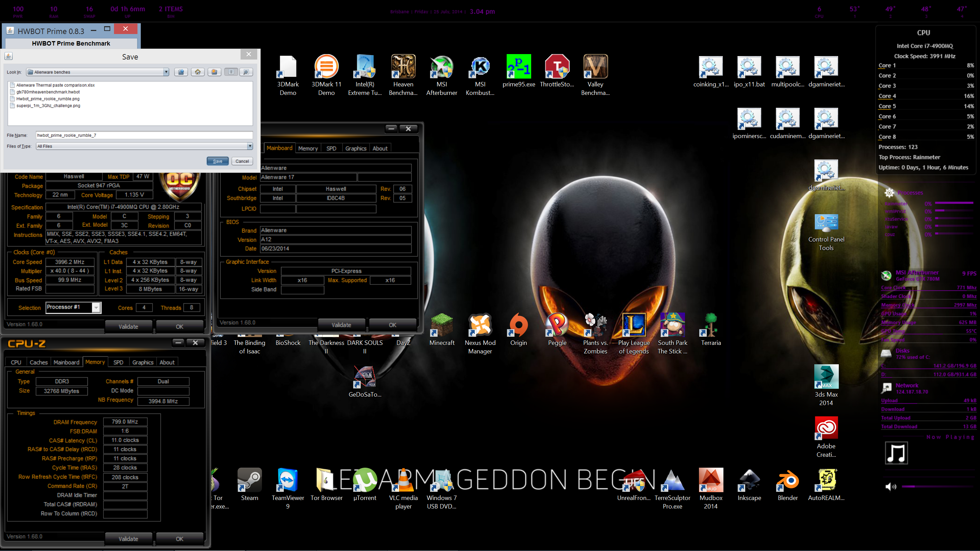The height and width of the screenshot is (551, 980).
Task: Open Caches tab in bottom CPU-Z window
Action: 38,362
